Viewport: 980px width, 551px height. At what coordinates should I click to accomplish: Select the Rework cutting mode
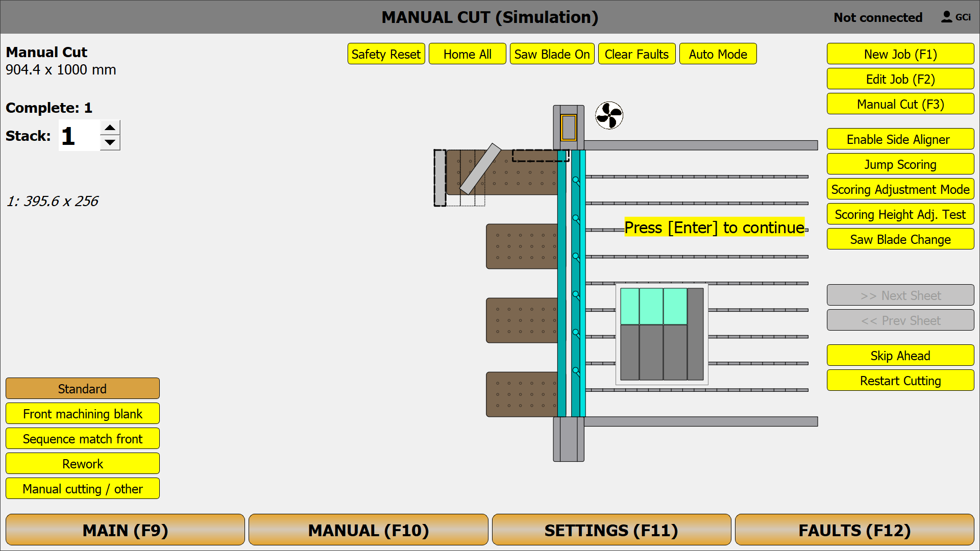[82, 463]
